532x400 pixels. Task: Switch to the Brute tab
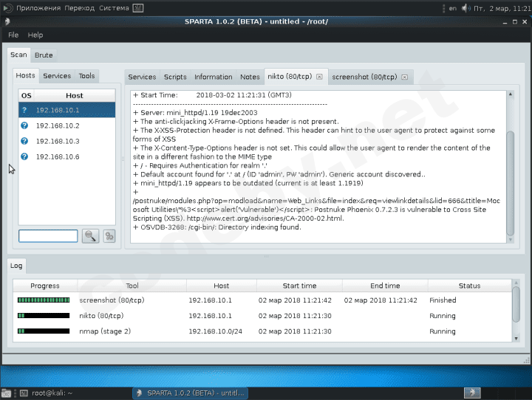click(x=44, y=55)
